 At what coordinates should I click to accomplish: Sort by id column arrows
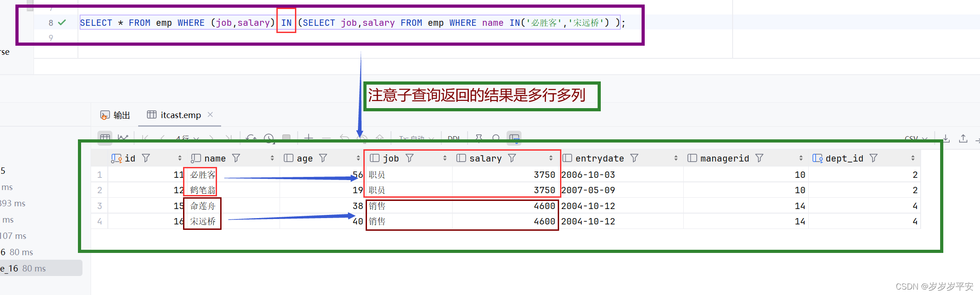click(x=180, y=158)
